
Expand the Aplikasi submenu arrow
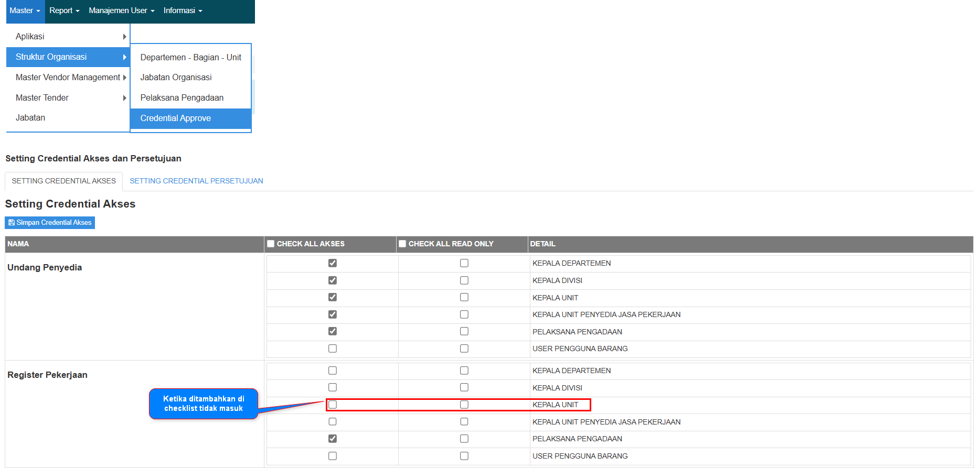(124, 37)
